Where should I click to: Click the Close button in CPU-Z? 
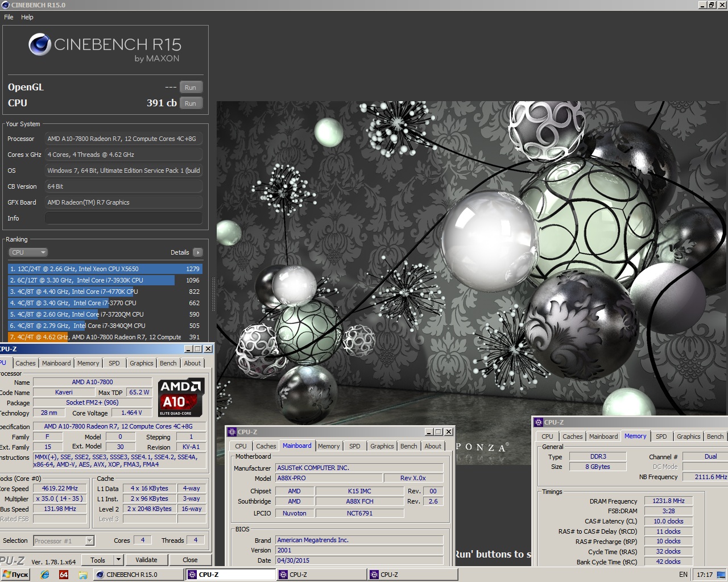point(190,560)
